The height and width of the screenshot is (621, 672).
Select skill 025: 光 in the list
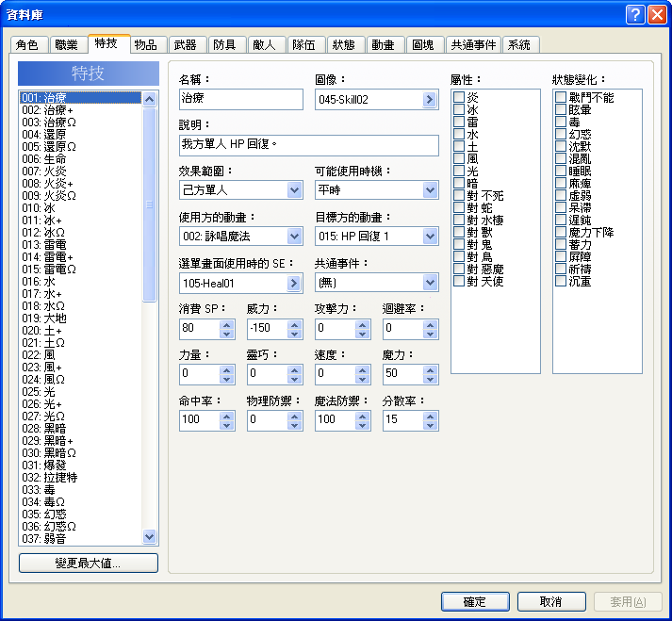click(80, 392)
